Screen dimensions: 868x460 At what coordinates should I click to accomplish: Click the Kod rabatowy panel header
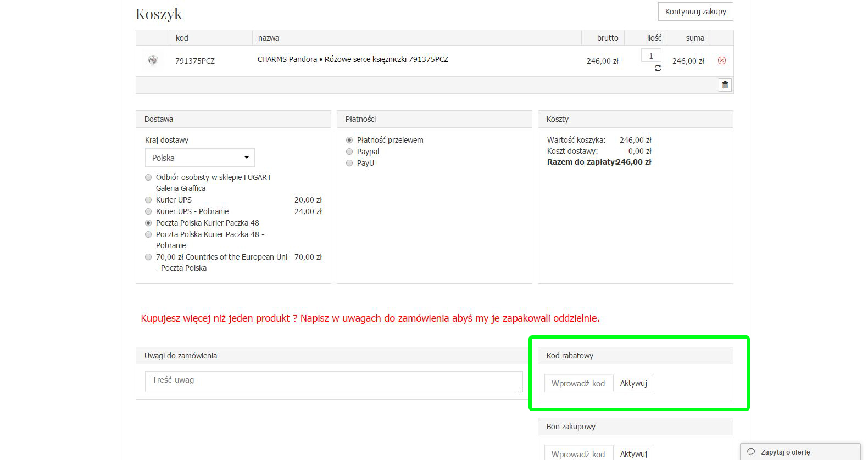tap(636, 356)
